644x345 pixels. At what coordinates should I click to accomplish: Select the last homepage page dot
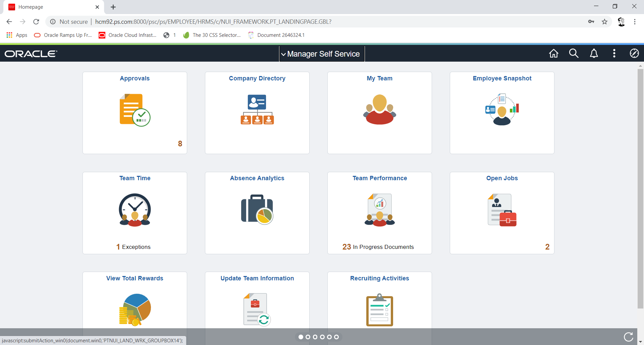coord(336,337)
